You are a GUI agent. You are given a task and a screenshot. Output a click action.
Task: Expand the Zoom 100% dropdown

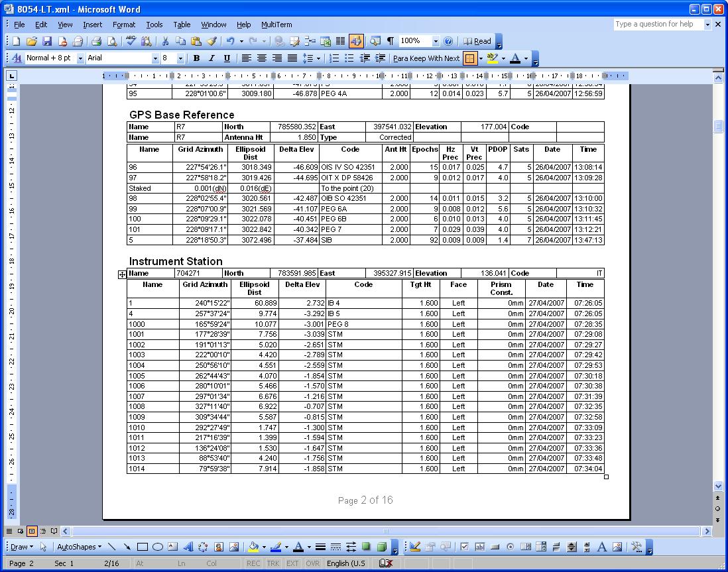(436, 41)
